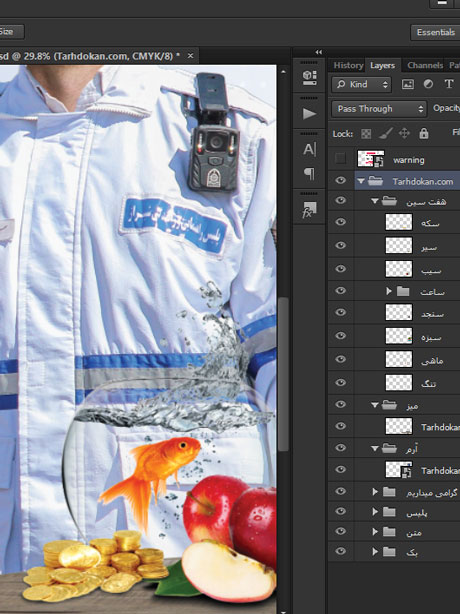The image size is (460, 614).
Task: Open the Paragraph panel icon
Action: pos(309,173)
